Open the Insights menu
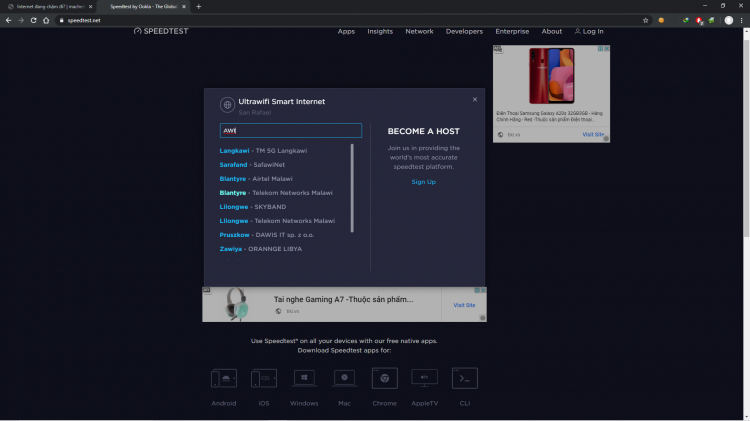This screenshot has height=421, width=750. tap(380, 31)
